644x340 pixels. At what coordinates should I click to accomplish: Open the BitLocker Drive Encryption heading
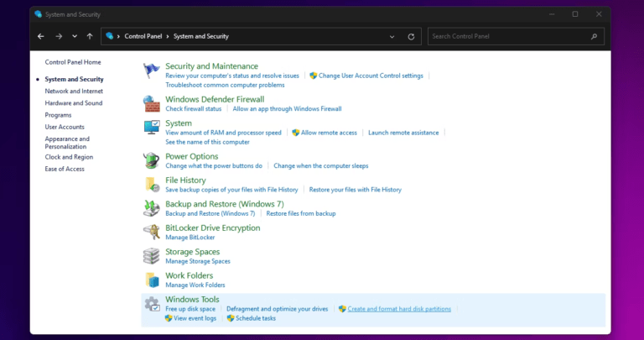coord(213,228)
